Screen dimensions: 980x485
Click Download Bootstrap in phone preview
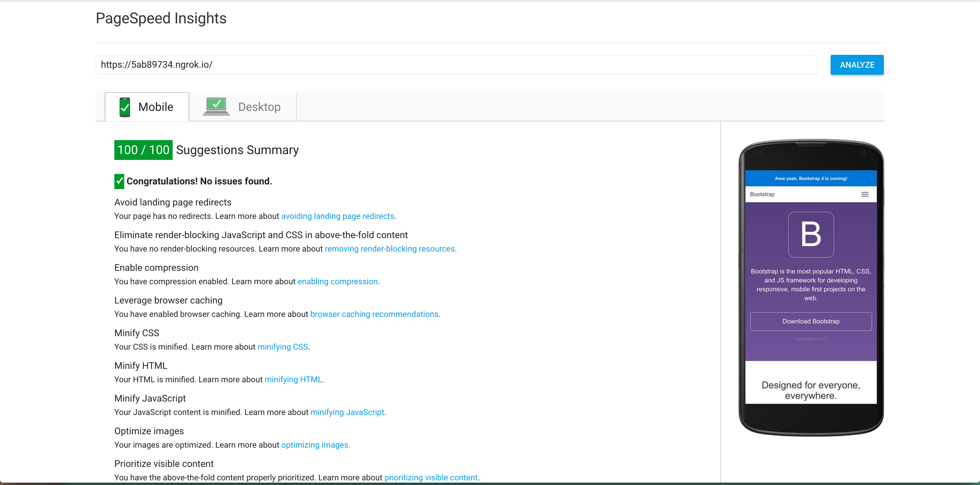point(811,321)
